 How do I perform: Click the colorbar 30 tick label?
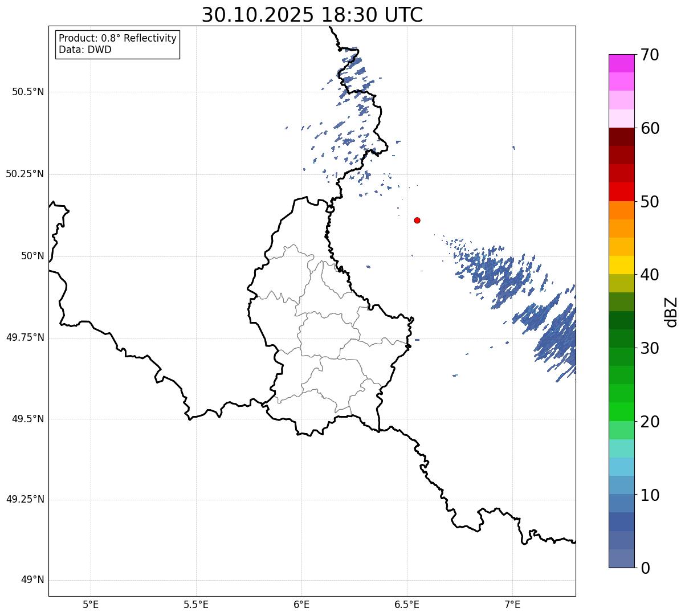(650, 348)
